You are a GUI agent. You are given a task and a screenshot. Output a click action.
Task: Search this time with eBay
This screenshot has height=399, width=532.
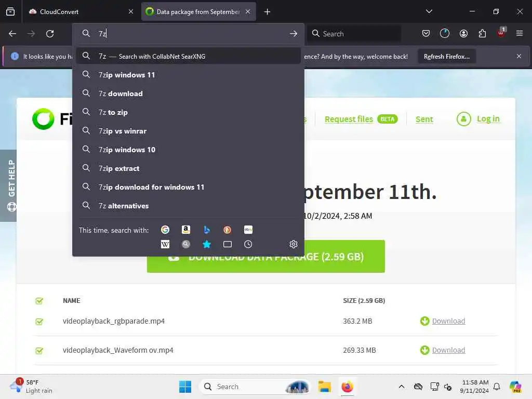[248, 230]
